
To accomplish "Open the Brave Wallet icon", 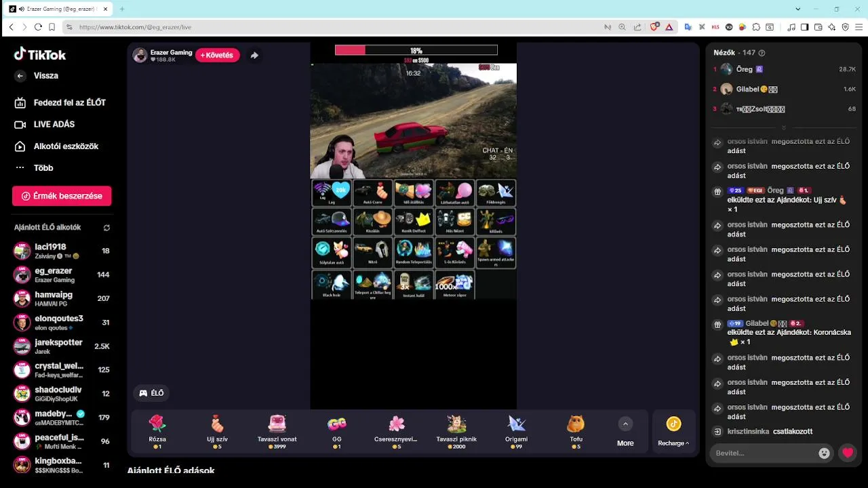I will [x=818, y=27].
